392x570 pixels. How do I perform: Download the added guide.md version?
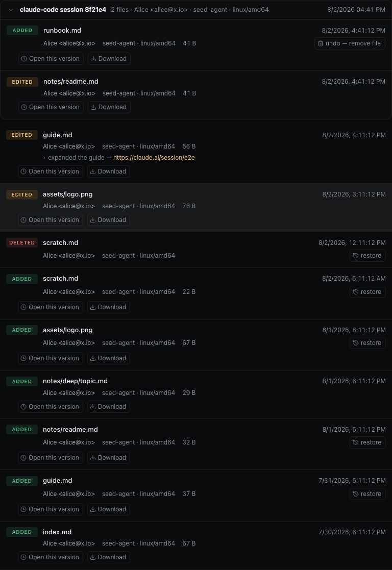[x=108, y=509]
